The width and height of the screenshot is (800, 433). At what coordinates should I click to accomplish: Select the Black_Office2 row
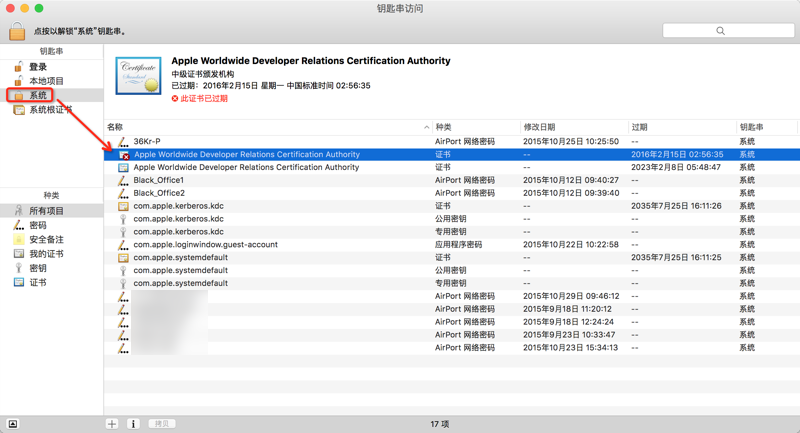click(x=452, y=193)
